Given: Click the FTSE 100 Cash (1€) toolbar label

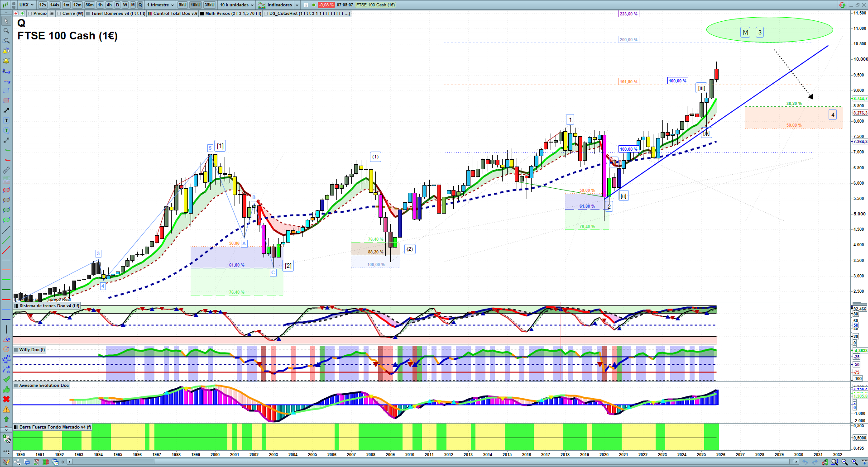Looking at the screenshot, I should 375,5.
